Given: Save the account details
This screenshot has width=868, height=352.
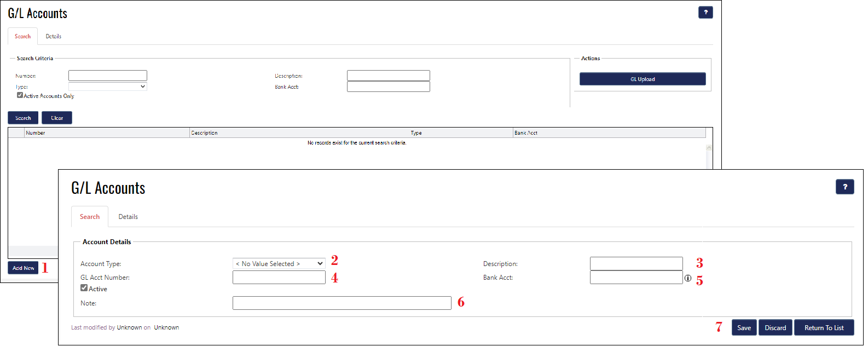Looking at the screenshot, I should pos(744,328).
